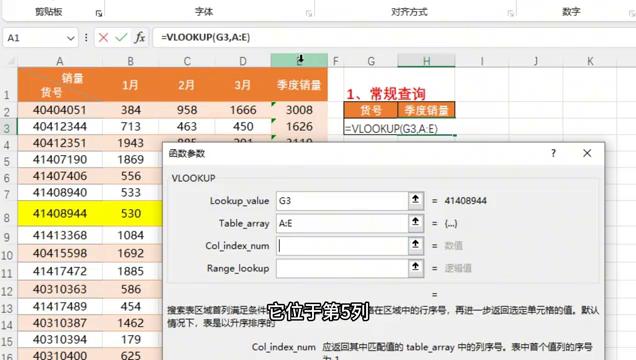The width and height of the screenshot is (636, 360).
Task: Click in the Lookup_value field
Action: [x=342, y=201]
